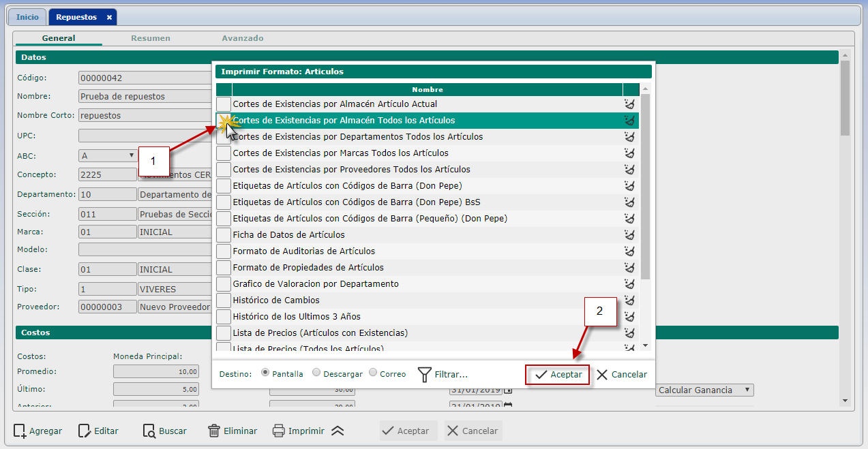This screenshot has width=868, height=449.
Task: Click Cancelar in the print format dialog
Action: coord(621,375)
